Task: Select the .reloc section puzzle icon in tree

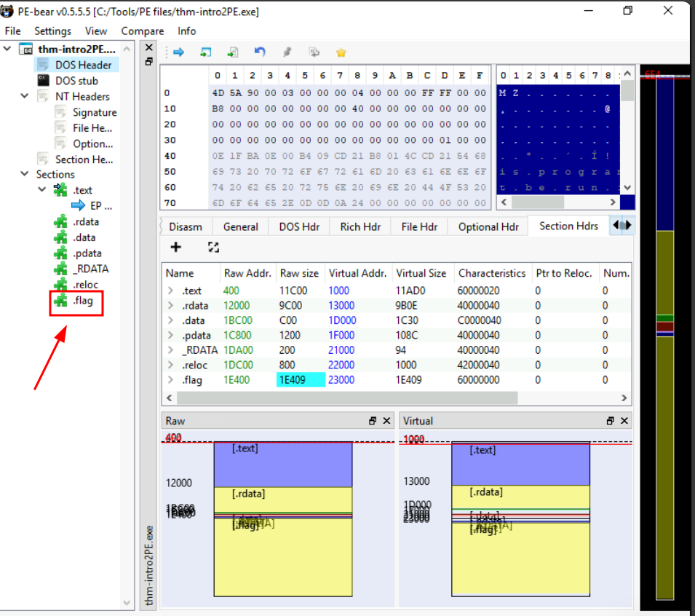Action: pos(60,284)
